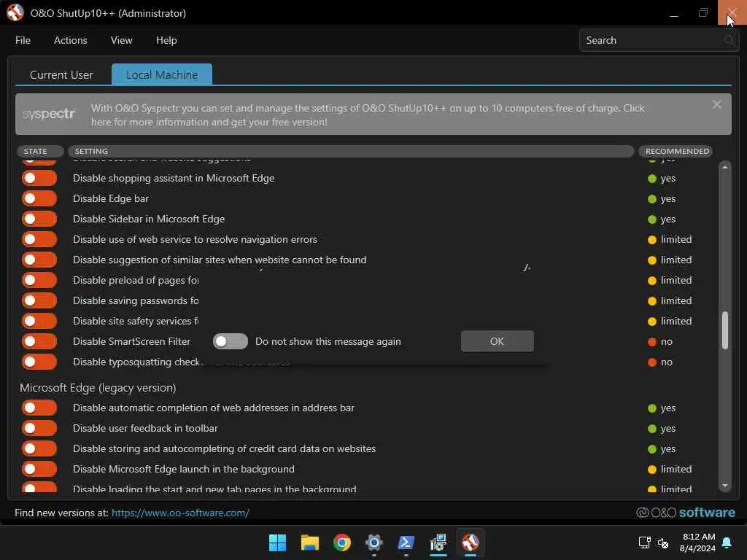Toggle Disable Edge bar switch
The image size is (747, 560).
[39, 198]
